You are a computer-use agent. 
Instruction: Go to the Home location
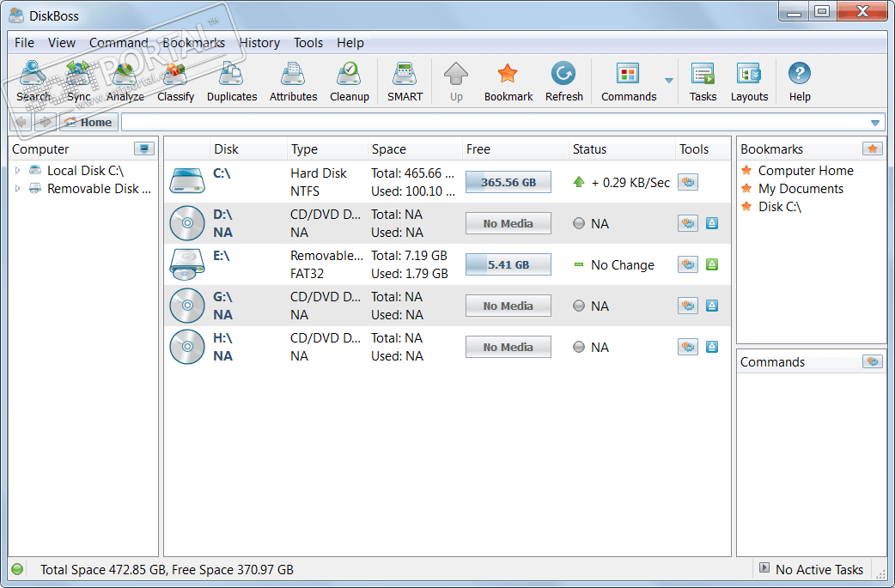coord(88,122)
